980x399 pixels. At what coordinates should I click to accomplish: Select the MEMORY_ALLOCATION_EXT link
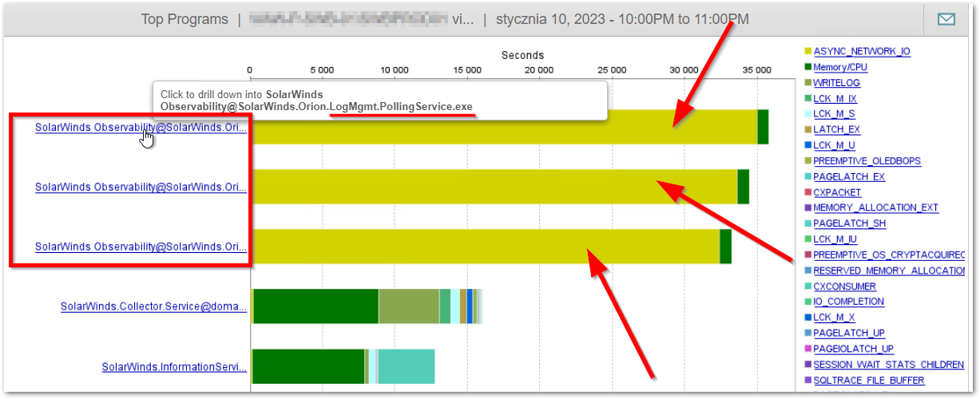coord(876,207)
